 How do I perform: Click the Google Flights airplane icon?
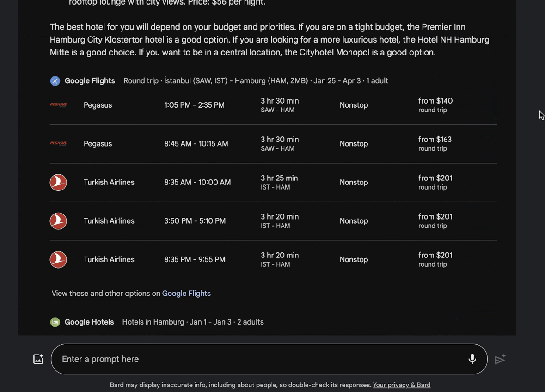pos(55,80)
